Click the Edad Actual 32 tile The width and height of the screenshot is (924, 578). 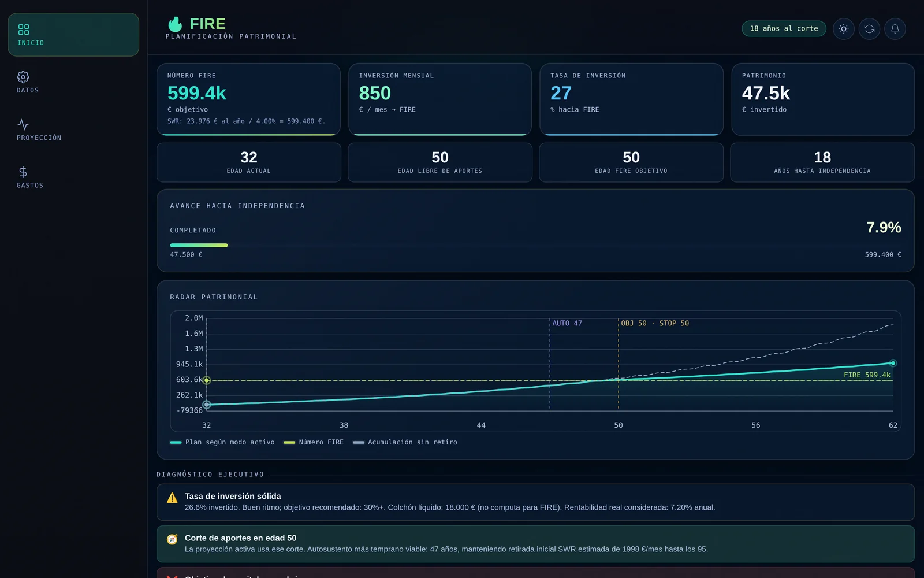(249, 162)
